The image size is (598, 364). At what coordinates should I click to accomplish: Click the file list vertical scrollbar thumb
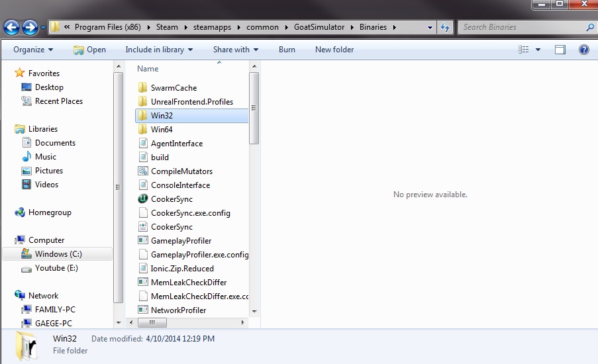254,109
